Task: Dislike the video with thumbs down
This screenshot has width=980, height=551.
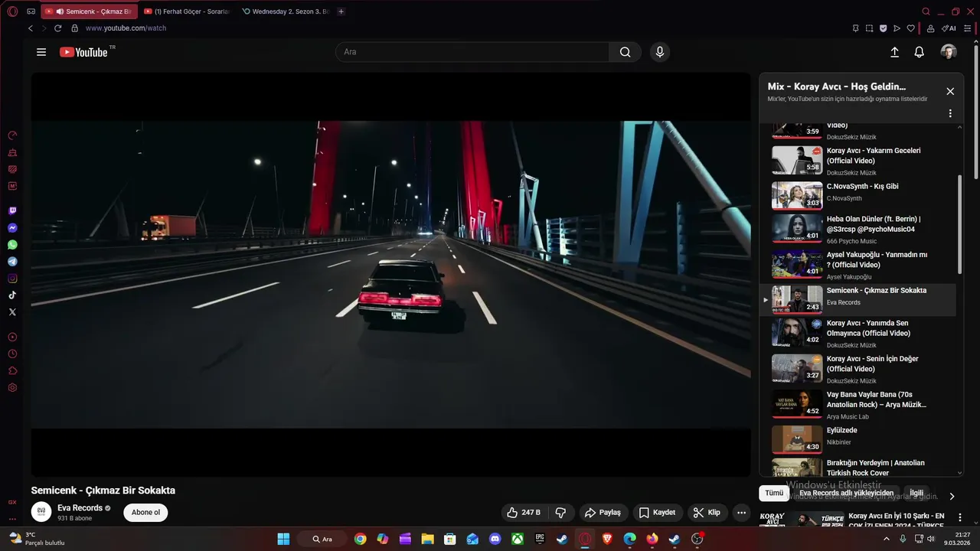Action: [x=560, y=513]
